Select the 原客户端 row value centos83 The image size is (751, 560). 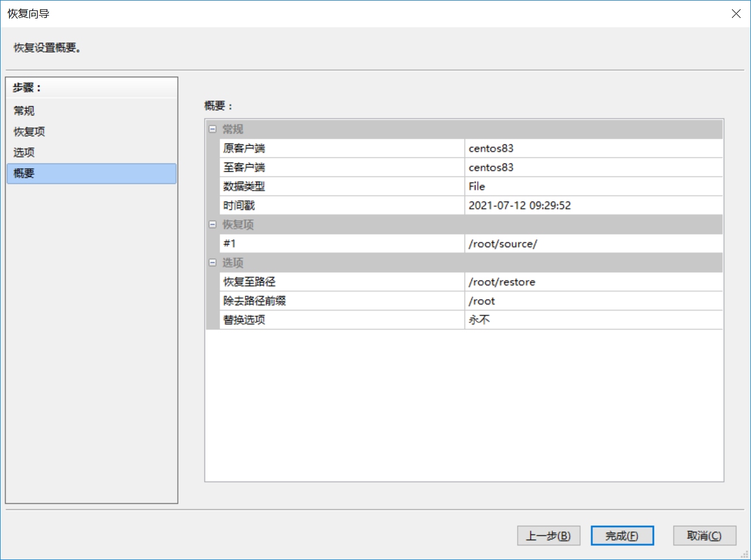[x=491, y=149]
